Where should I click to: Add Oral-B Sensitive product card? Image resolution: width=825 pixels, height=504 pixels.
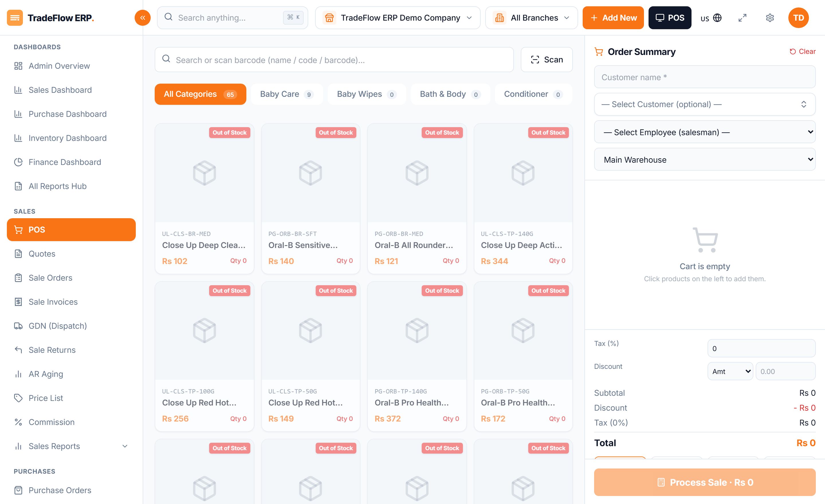point(311,199)
